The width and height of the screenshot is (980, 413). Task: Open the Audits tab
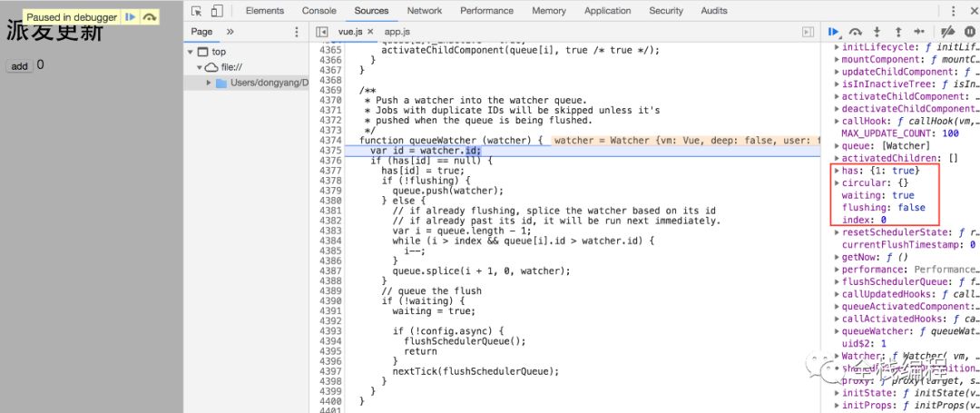pos(714,11)
